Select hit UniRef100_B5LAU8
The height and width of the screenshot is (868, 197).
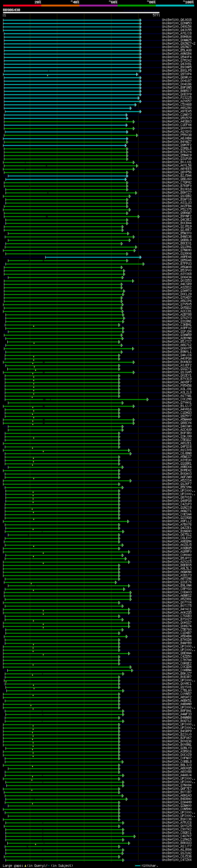coord(177,50)
